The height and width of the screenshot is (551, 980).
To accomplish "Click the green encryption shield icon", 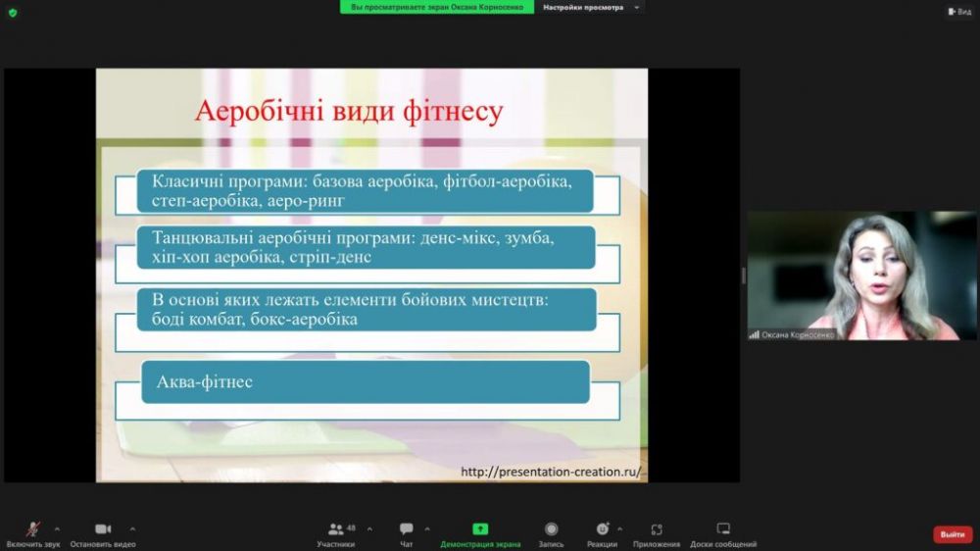I will tap(13, 13).
